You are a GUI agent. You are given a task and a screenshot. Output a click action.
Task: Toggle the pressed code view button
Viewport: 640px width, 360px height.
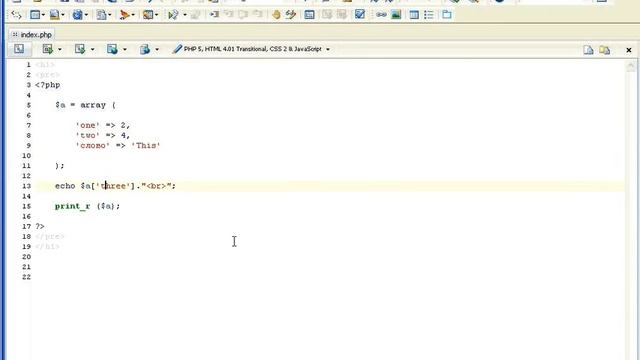coord(19,49)
